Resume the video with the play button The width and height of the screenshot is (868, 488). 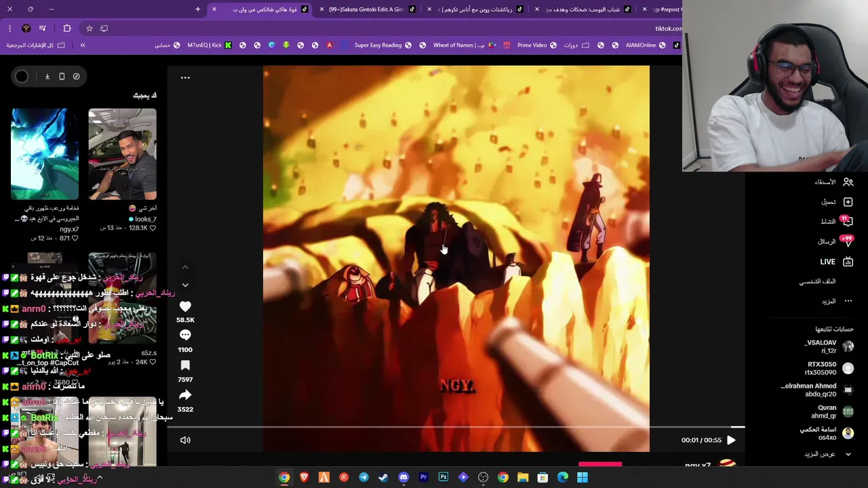[731, 440]
